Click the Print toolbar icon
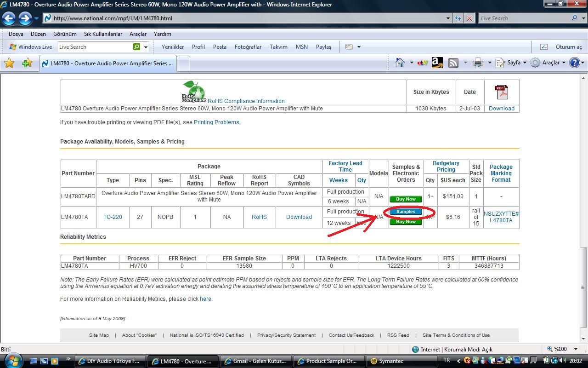 [x=478, y=63]
